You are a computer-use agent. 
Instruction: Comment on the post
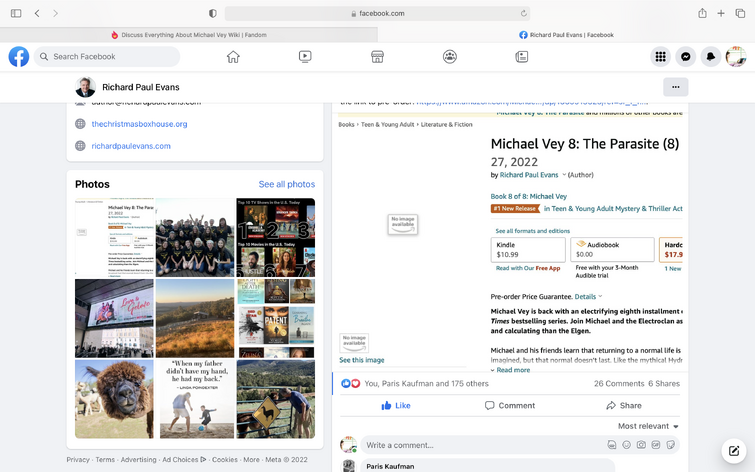(x=510, y=406)
